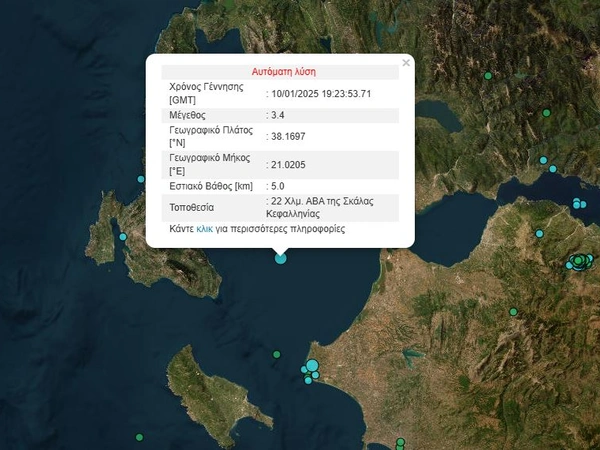The image size is (600, 450).
Task: Open the green marker at bottom left sea
Action: (x=139, y=437)
